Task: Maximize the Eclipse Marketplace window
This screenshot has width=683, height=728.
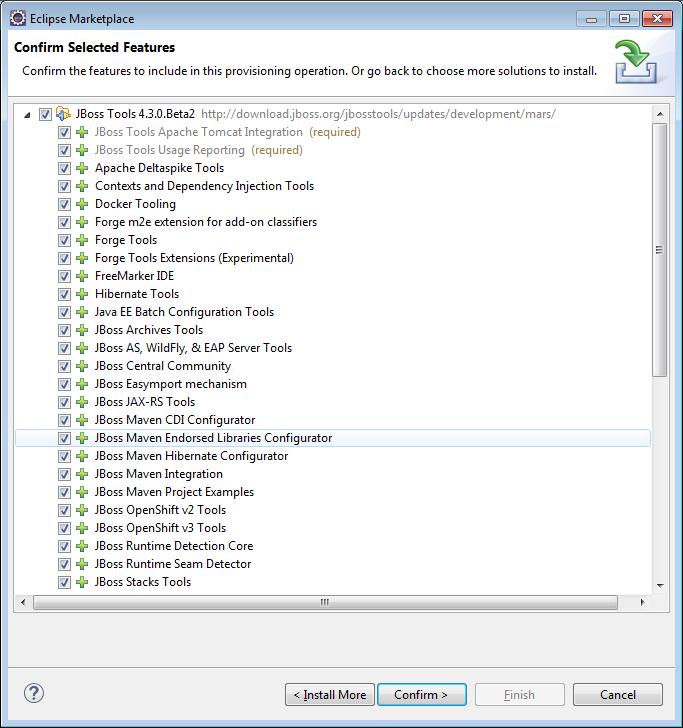Action: click(624, 19)
